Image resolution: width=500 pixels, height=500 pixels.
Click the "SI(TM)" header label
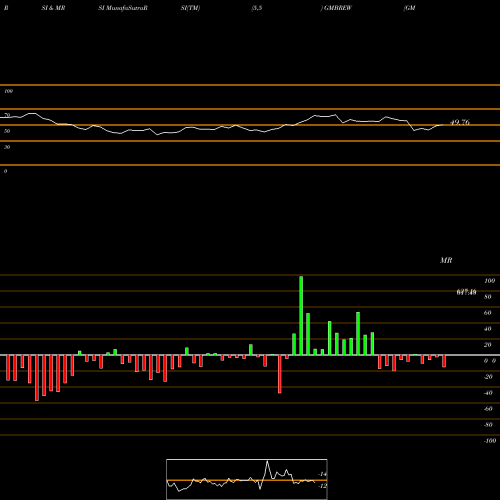coord(190,8)
